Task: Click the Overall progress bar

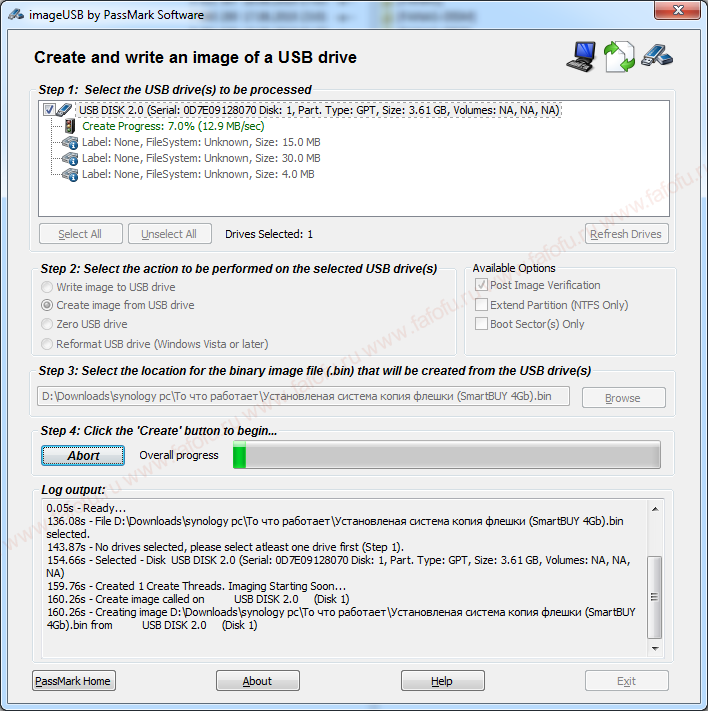Action: pyautogui.click(x=447, y=455)
